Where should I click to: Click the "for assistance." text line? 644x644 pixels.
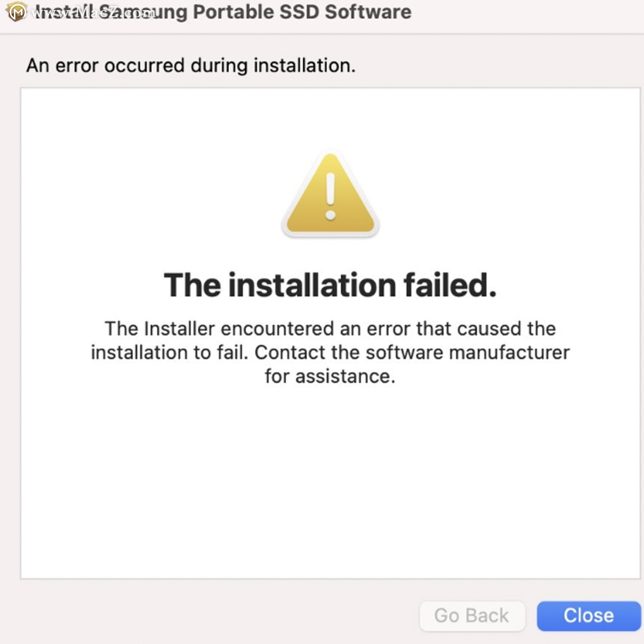point(330,376)
